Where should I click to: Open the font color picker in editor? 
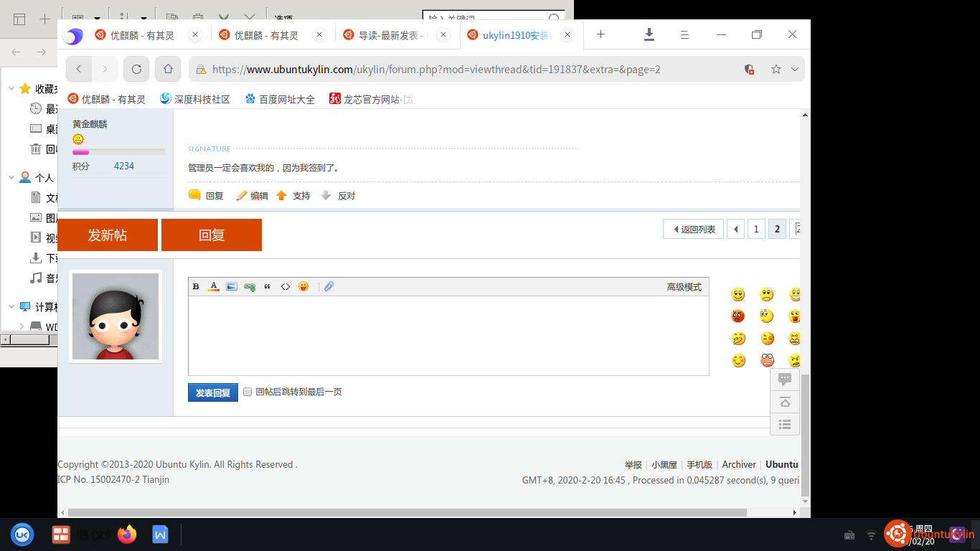pyautogui.click(x=214, y=287)
